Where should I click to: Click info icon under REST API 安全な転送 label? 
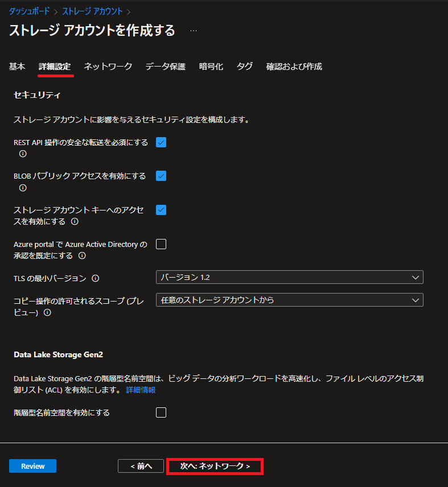coord(23,154)
